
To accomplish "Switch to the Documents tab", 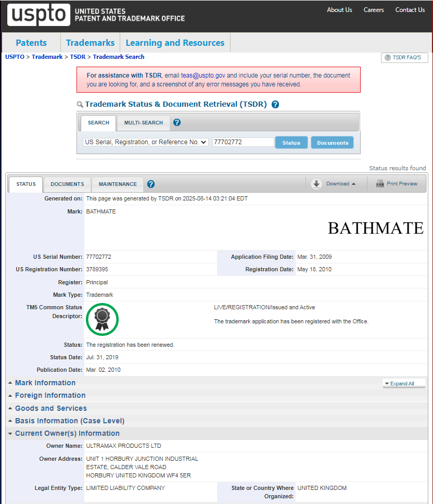I will tap(67, 184).
